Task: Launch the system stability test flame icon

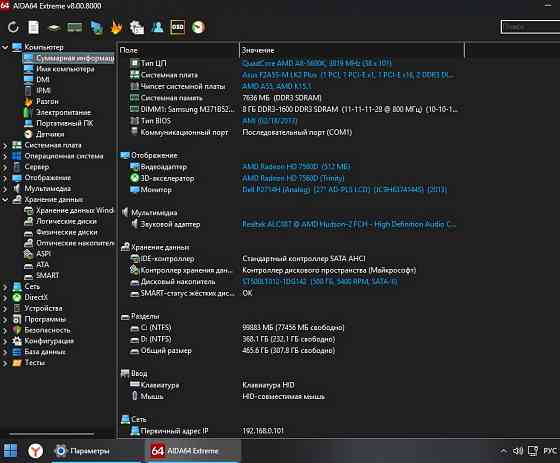Action: pyautogui.click(x=116, y=27)
